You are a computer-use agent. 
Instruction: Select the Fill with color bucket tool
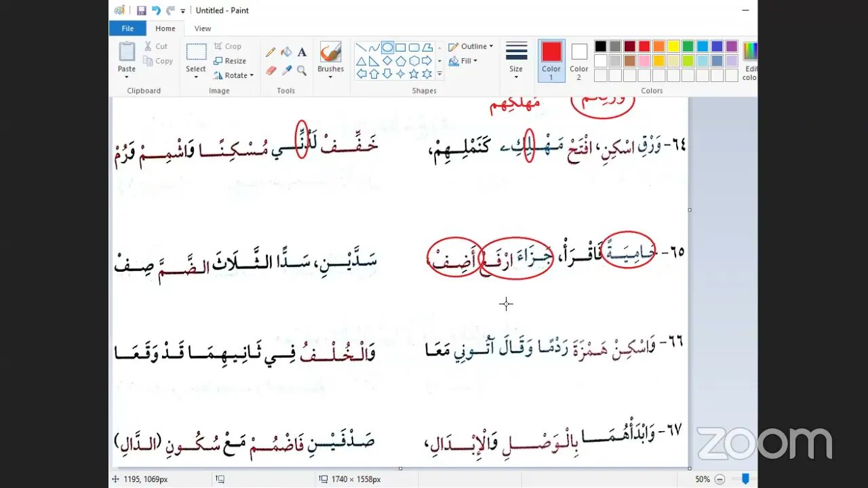pyautogui.click(x=286, y=52)
